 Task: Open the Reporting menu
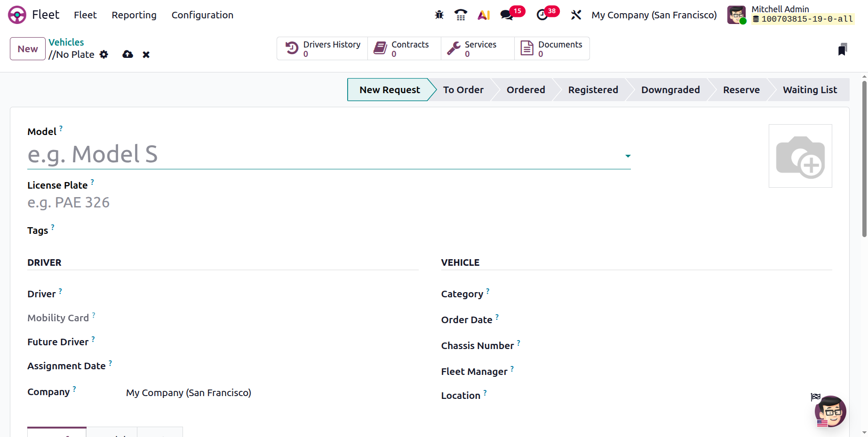tap(134, 15)
